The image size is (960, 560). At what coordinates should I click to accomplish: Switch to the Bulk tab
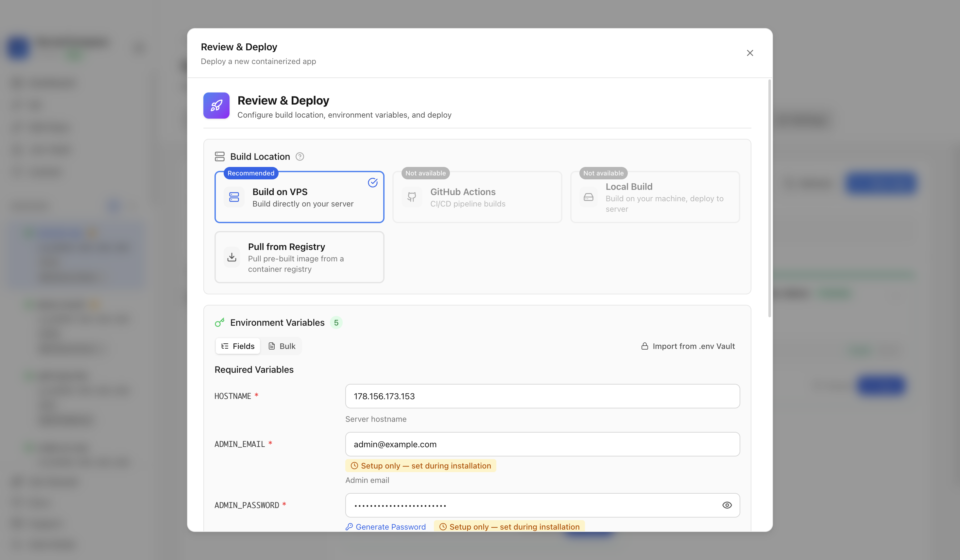(282, 346)
